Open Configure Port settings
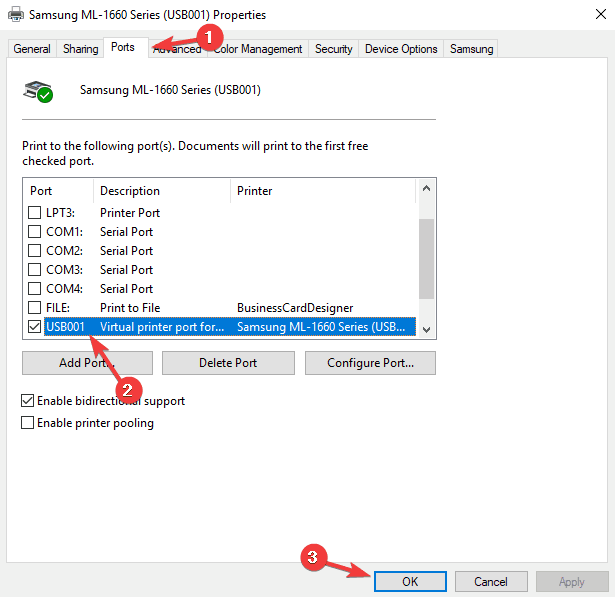The height and width of the screenshot is (597, 615). pyautogui.click(x=370, y=363)
